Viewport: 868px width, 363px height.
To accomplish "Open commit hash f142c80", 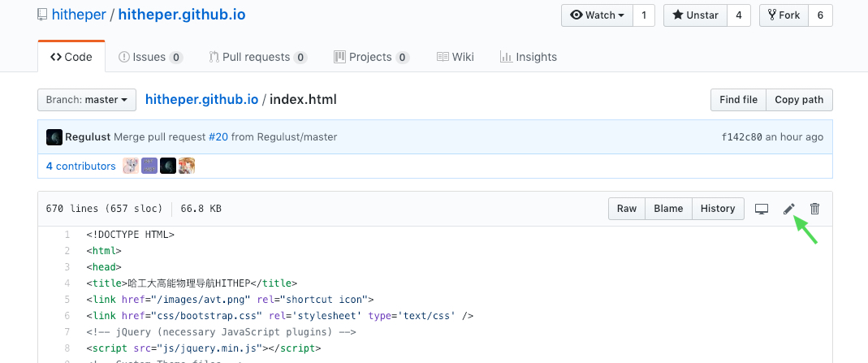I will [x=742, y=137].
